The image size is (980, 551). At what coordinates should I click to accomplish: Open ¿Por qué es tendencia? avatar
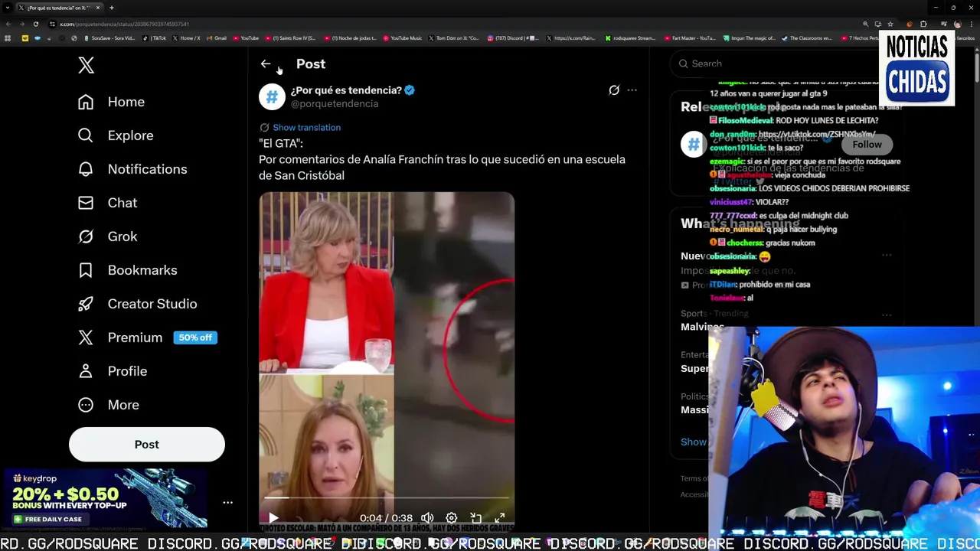(272, 97)
